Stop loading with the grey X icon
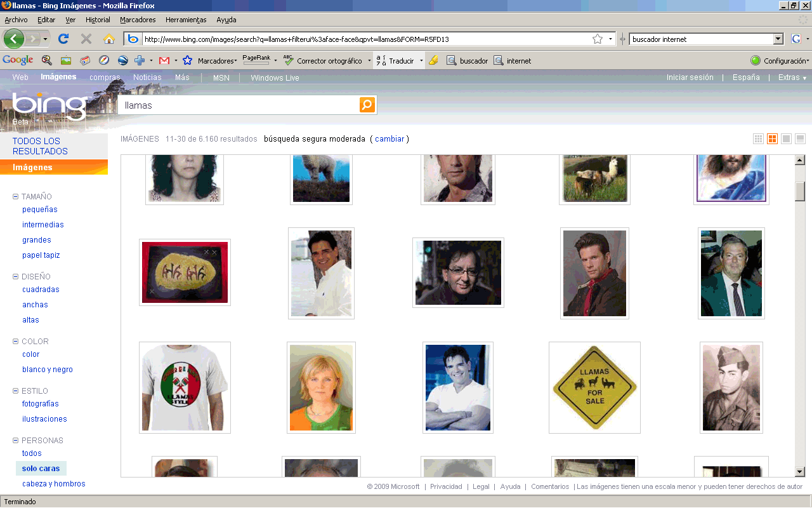812x508 pixels. (86, 39)
